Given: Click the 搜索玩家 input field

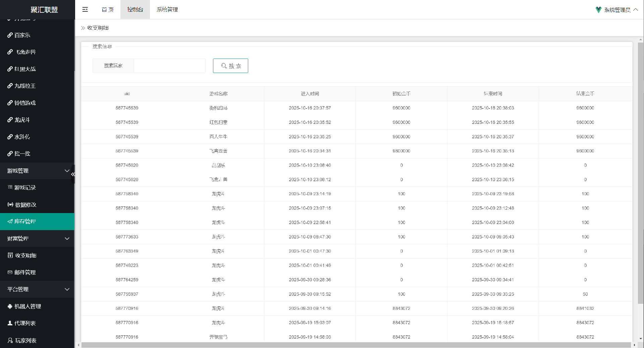Looking at the screenshot, I should (169, 66).
